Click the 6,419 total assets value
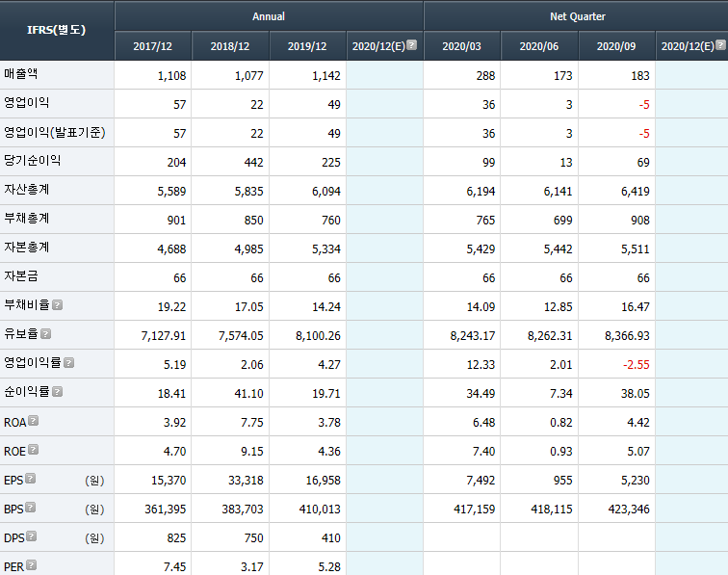This screenshot has width=728, height=575. tap(636, 192)
